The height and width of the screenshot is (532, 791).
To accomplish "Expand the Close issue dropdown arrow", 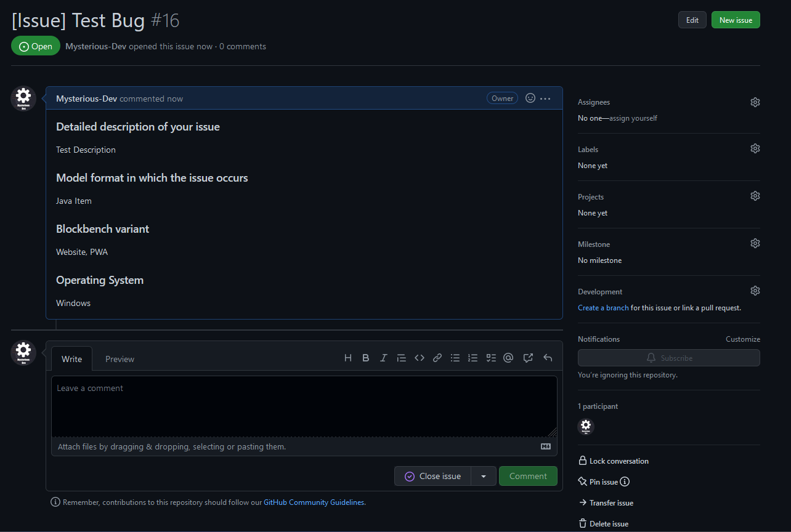I will [484, 476].
